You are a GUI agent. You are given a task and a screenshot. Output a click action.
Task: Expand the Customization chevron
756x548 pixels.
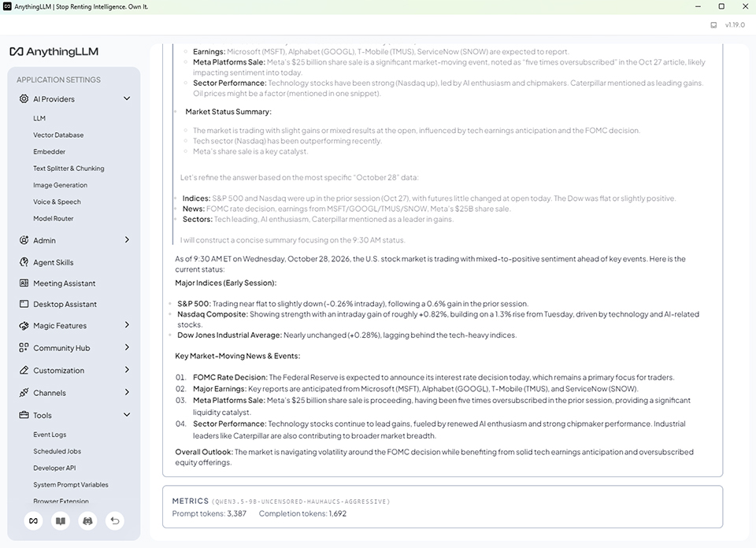pos(127,370)
